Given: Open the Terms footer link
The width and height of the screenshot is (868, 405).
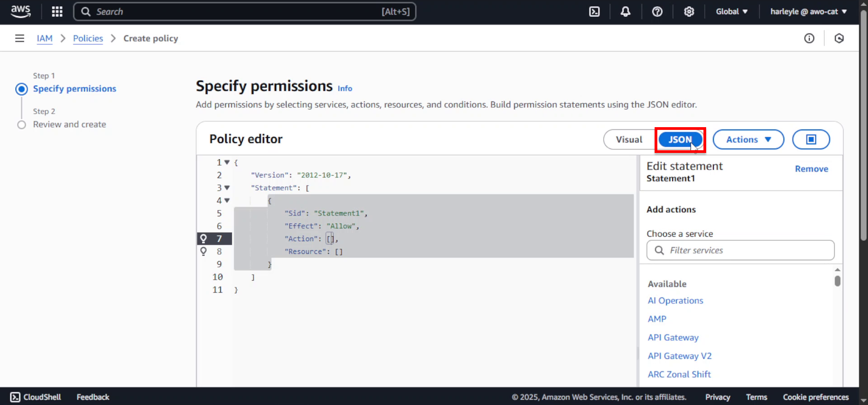Looking at the screenshot, I should tap(756, 397).
